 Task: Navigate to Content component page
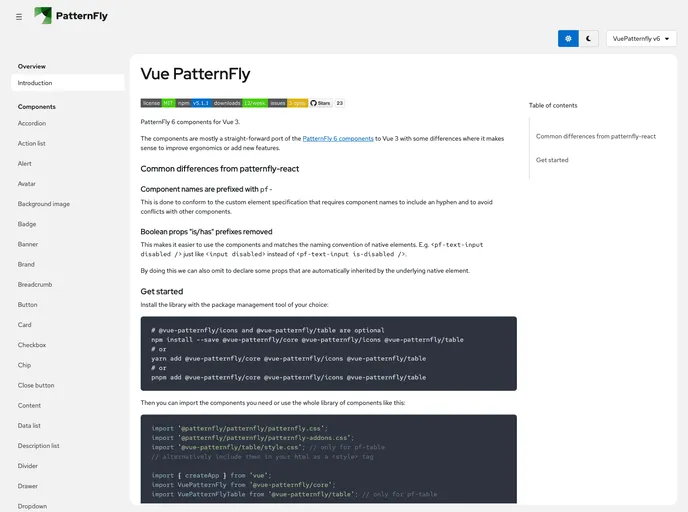[29, 406]
